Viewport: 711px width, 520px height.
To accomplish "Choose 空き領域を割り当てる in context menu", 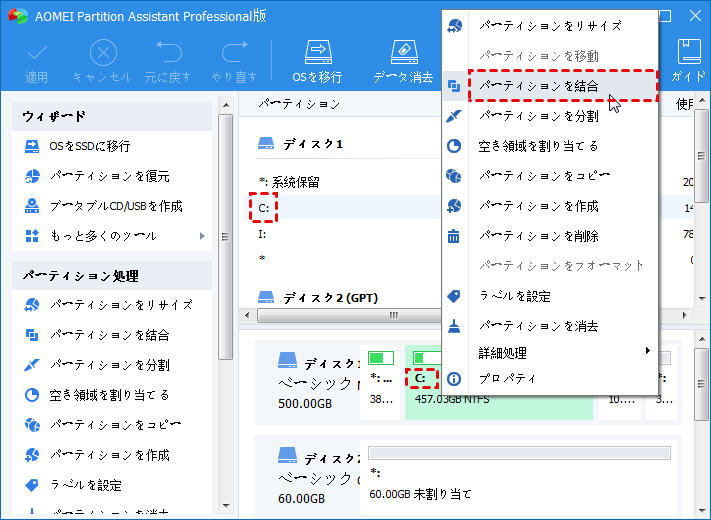I will (x=550, y=146).
